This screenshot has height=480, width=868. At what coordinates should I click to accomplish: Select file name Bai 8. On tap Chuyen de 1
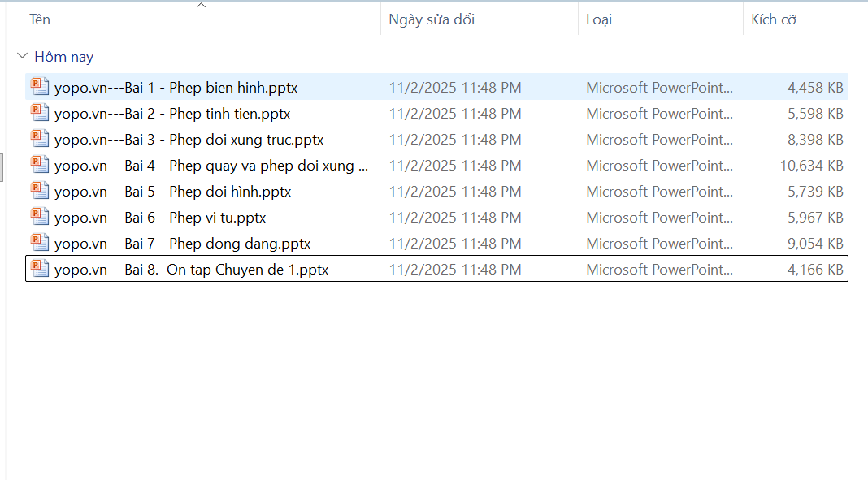[x=191, y=270]
